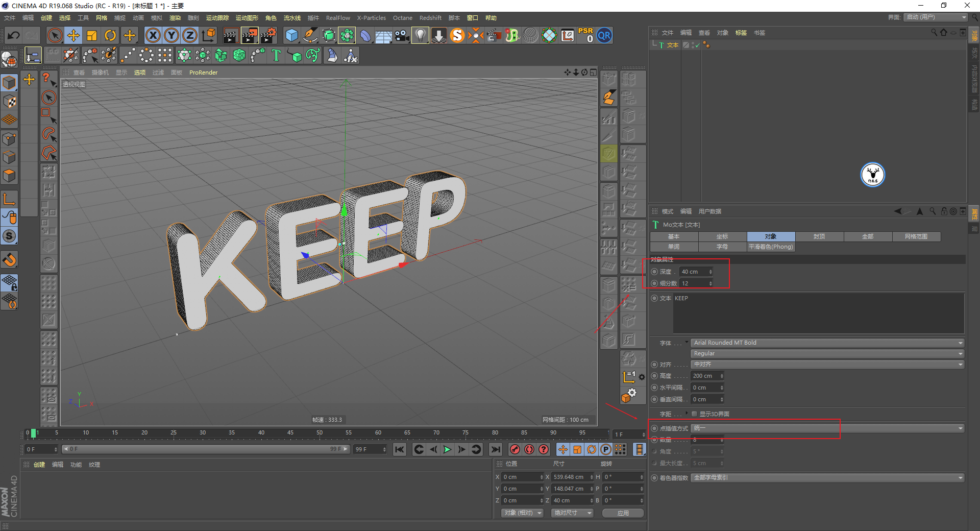Click the blue QR icon

coord(604,36)
